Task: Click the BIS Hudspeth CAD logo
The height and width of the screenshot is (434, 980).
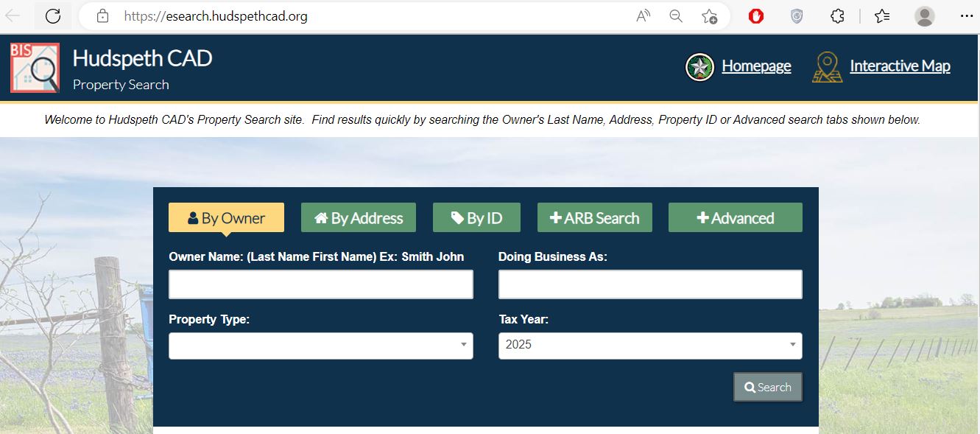Action: 35,68
